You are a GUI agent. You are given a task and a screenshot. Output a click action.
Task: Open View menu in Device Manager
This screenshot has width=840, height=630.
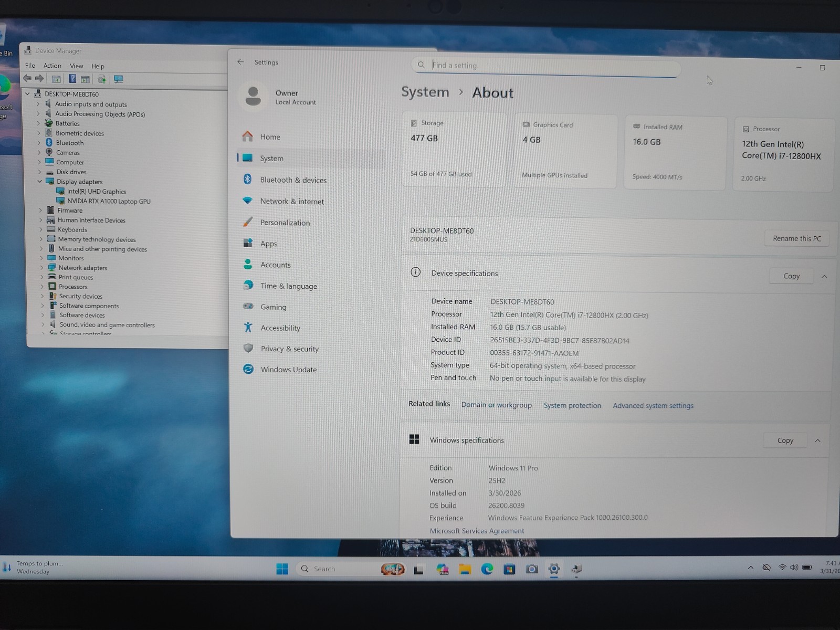tap(77, 66)
